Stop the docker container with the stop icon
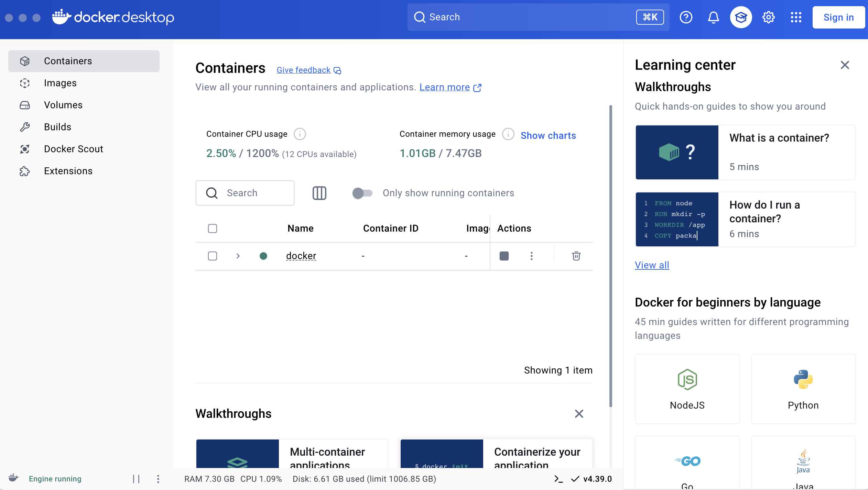The height and width of the screenshot is (490, 868). pyautogui.click(x=504, y=256)
